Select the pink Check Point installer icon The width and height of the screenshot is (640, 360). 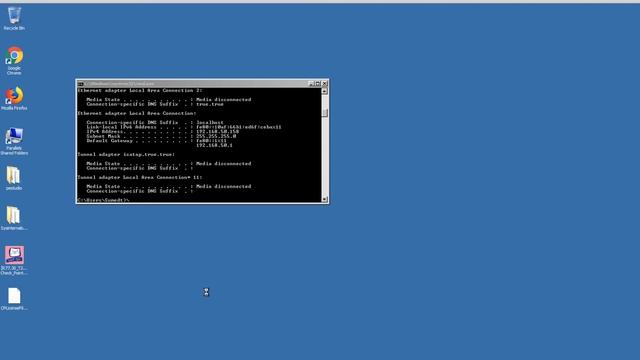pos(14,260)
